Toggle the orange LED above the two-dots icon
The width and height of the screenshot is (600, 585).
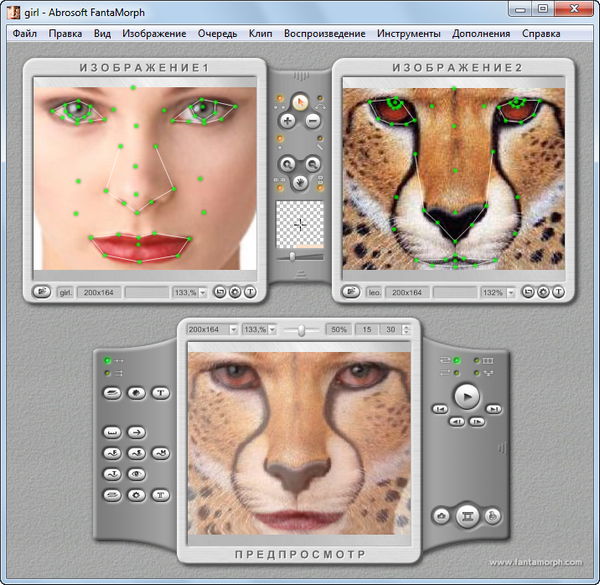click(280, 99)
